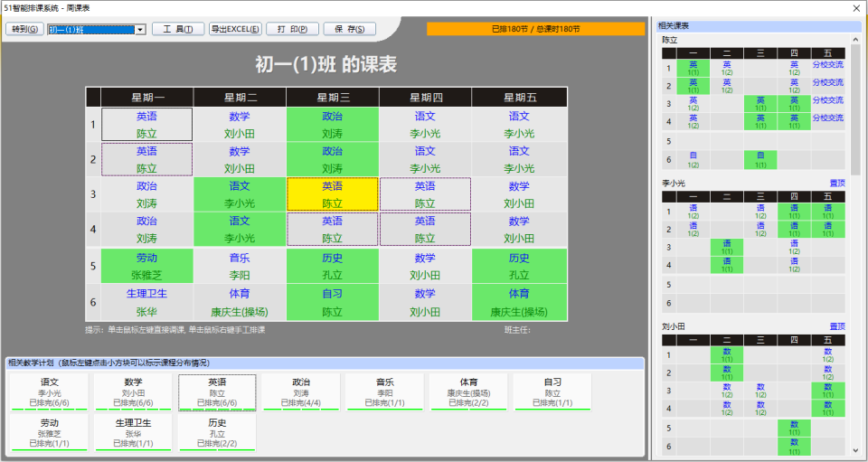Select Friday period 3 数学 刘小田 cell
868x462 pixels.
[x=519, y=194]
